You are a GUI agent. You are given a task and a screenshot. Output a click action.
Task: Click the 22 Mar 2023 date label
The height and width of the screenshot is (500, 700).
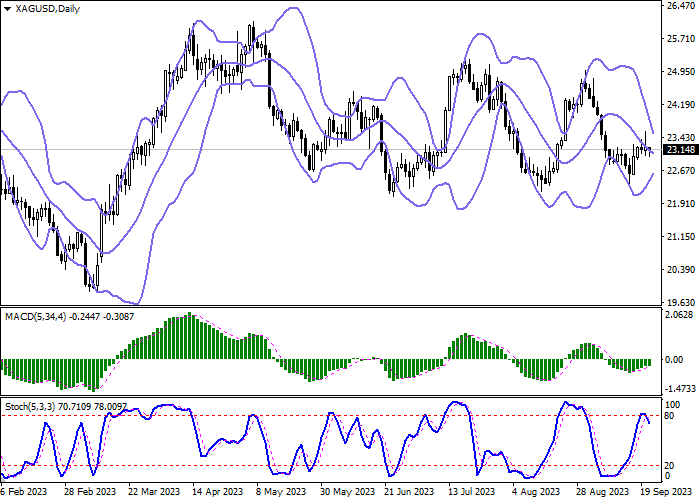pyautogui.click(x=154, y=492)
